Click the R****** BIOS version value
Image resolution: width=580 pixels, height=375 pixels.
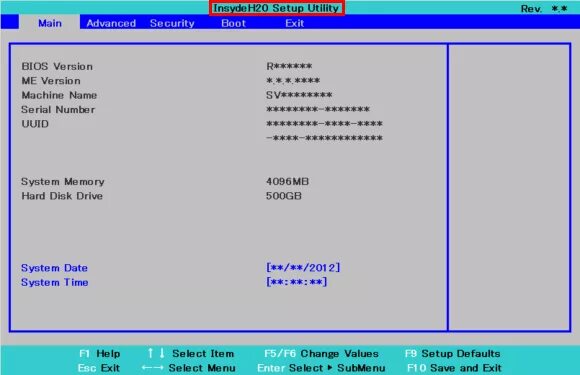pos(289,66)
